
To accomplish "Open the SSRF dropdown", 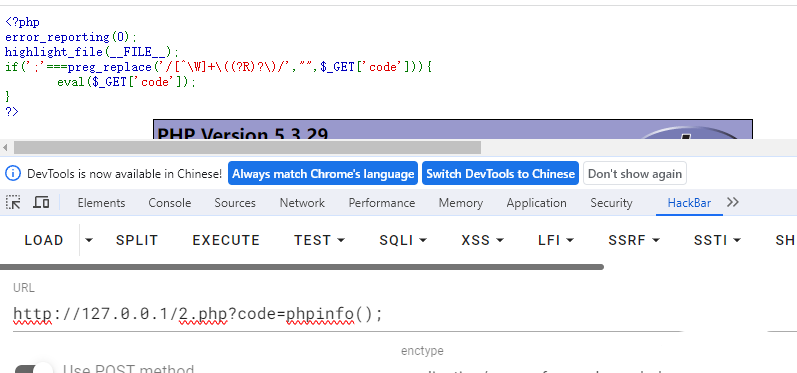I will point(634,240).
